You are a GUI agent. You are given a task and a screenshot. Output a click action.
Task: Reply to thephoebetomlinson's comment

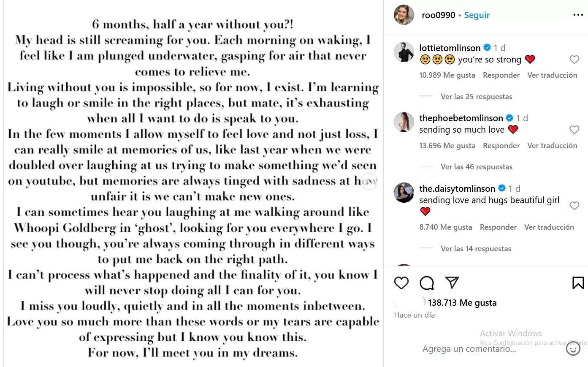tap(501, 146)
